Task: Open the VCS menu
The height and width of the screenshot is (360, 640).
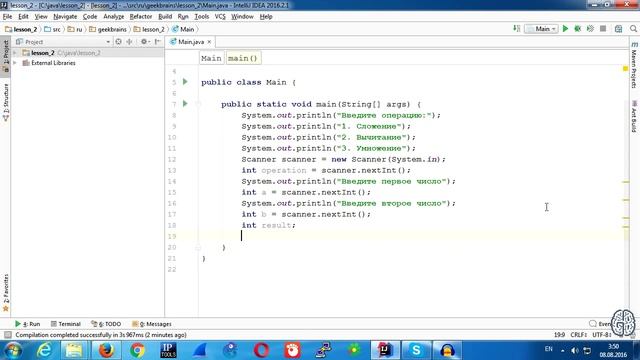Action: [220, 16]
